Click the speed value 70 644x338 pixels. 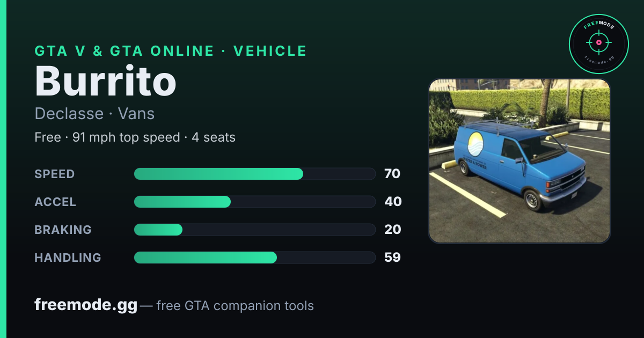point(392,174)
